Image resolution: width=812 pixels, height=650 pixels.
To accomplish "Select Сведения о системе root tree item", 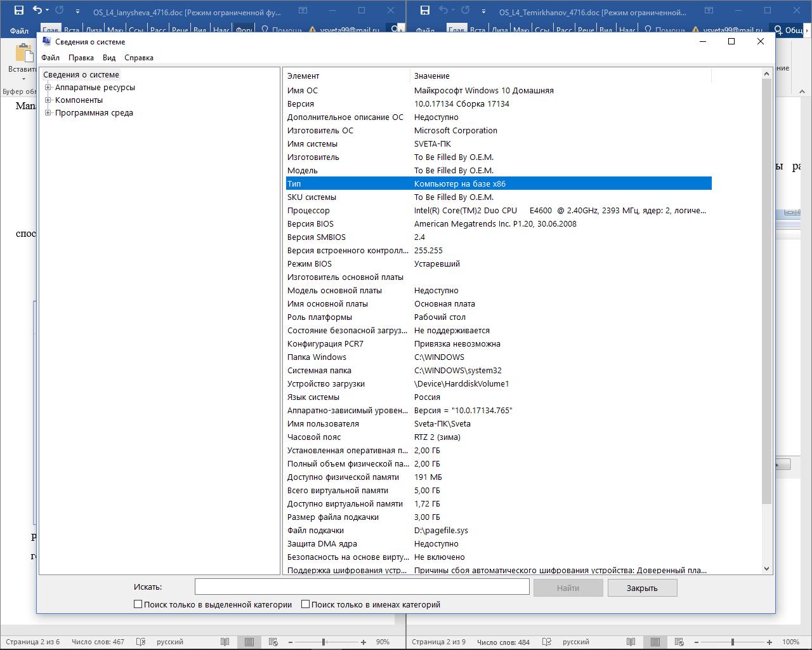I will coord(81,75).
